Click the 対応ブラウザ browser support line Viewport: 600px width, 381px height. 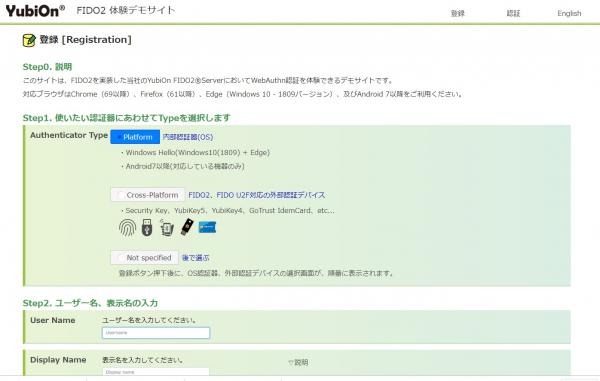[x=243, y=94]
